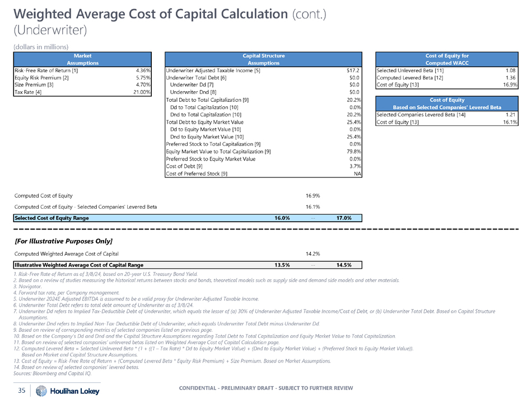Click the Computed Weighted Average Cost 14.2% value
This screenshot has width=532, height=399.
pos(313,254)
